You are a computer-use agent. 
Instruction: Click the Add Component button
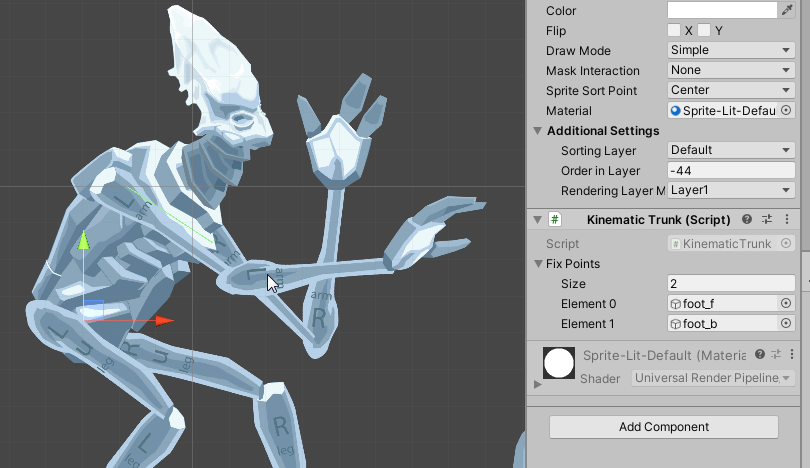(664, 427)
